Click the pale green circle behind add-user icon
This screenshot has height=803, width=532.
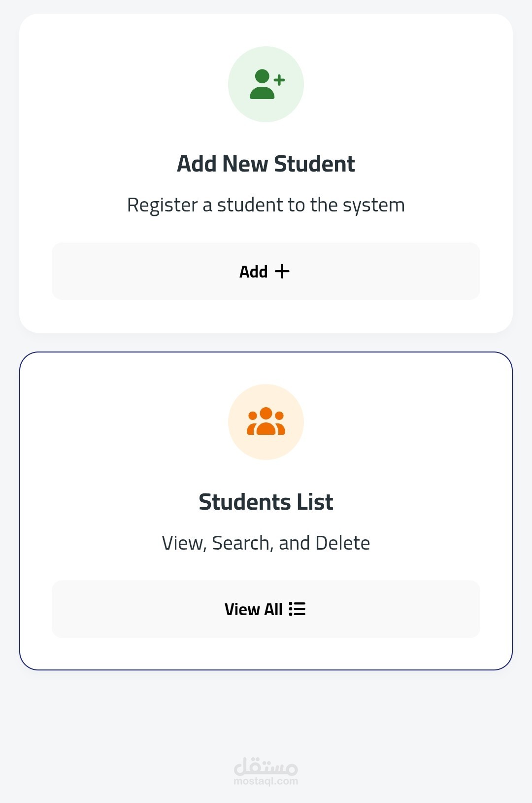coord(241,106)
